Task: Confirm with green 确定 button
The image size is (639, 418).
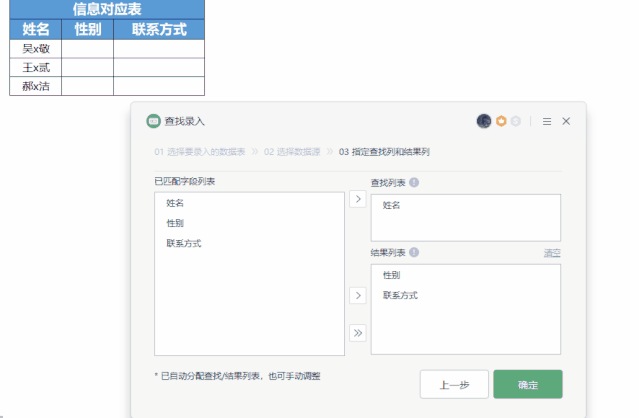Action: click(528, 384)
